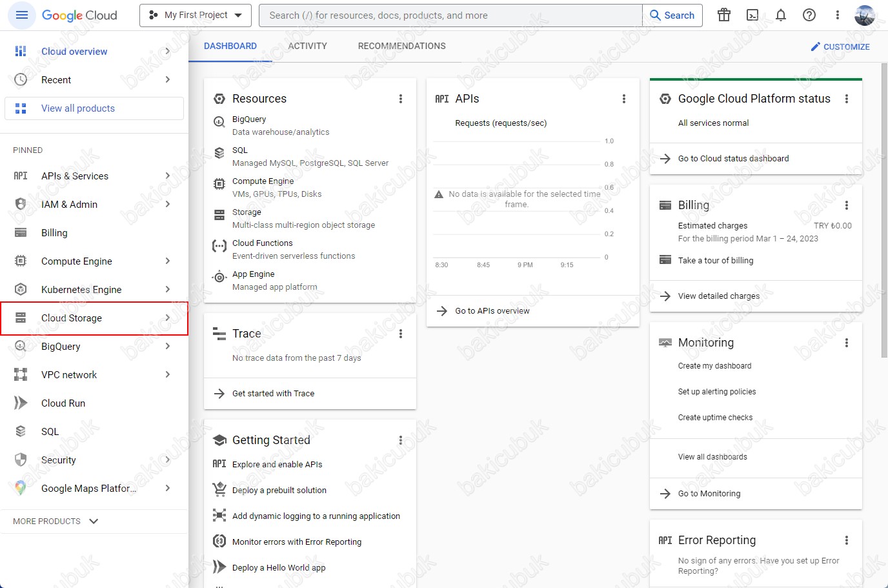Click Get started with Trace link

[273, 394]
